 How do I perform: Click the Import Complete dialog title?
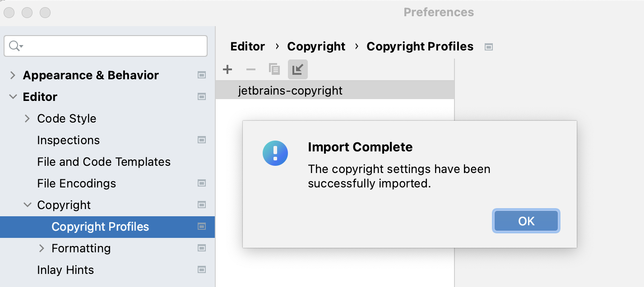[x=360, y=147]
